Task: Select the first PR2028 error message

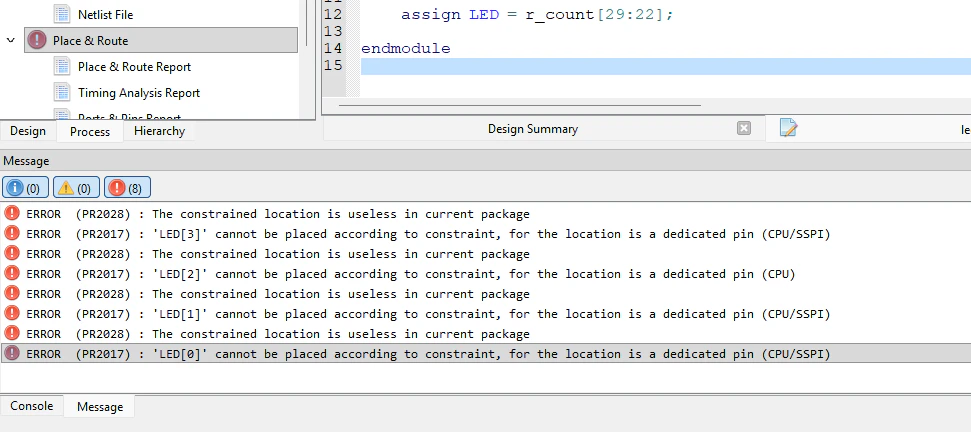Action: 486,214
